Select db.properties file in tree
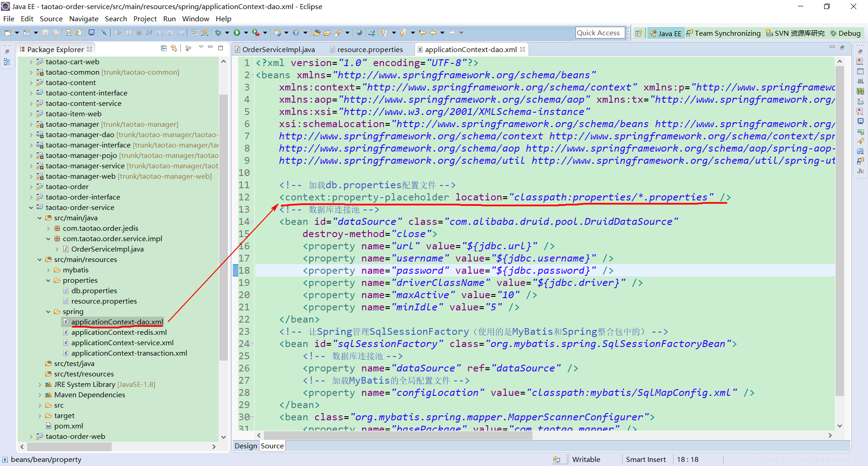The width and height of the screenshot is (868, 466). point(94,290)
